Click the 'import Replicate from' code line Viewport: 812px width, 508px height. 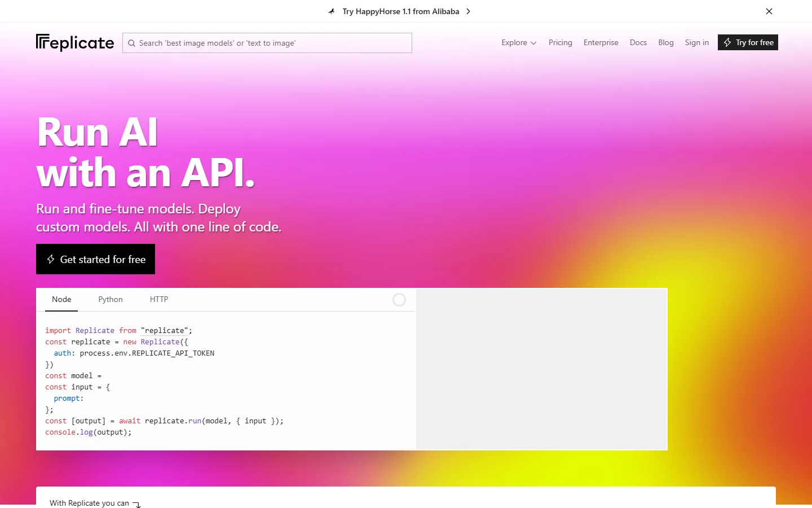tap(118, 330)
